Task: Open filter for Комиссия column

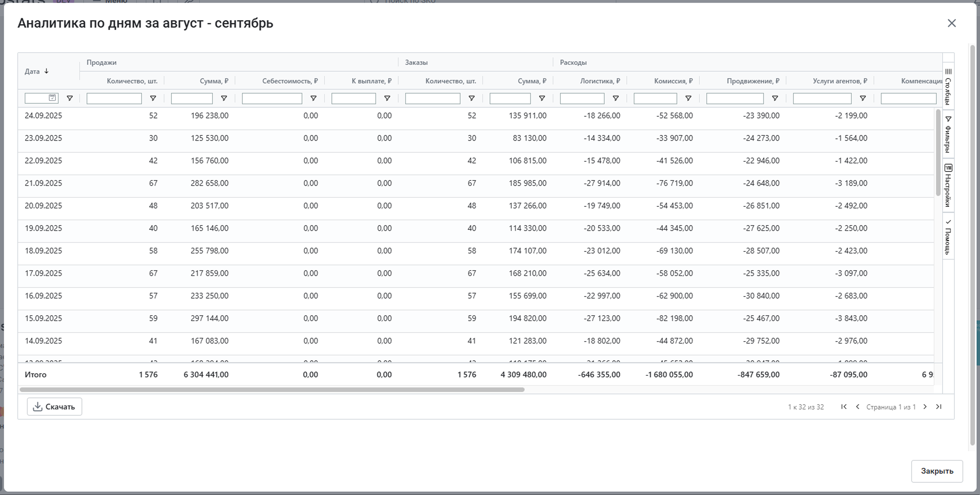Action: click(x=688, y=98)
